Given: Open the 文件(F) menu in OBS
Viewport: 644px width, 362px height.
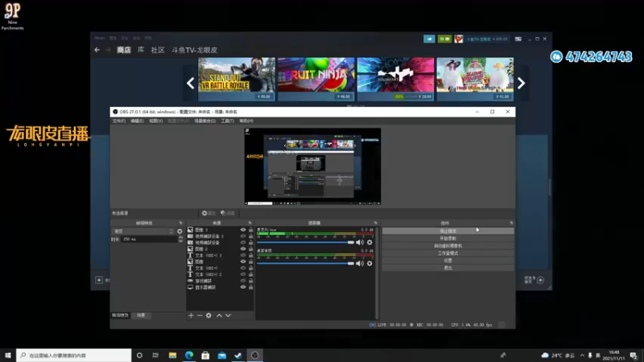Looking at the screenshot, I should click(x=118, y=121).
